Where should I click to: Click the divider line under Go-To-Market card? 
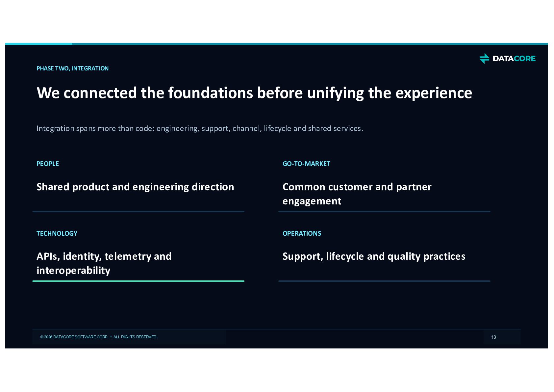pos(384,212)
